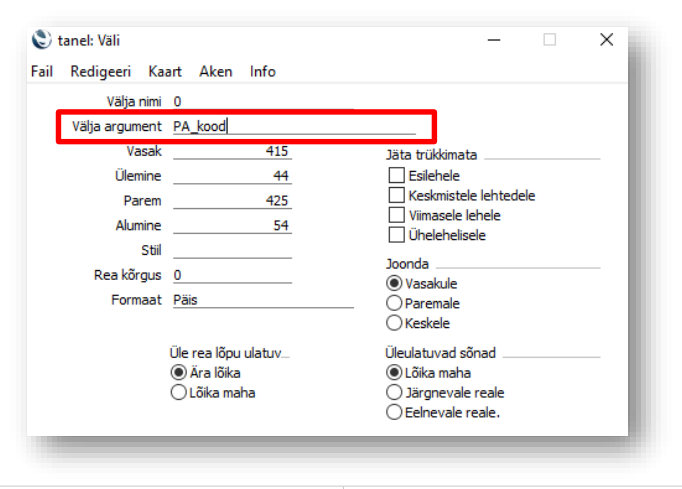The width and height of the screenshot is (682, 489).
Task: Select the Järgnevale reale radio button
Action: click(394, 392)
